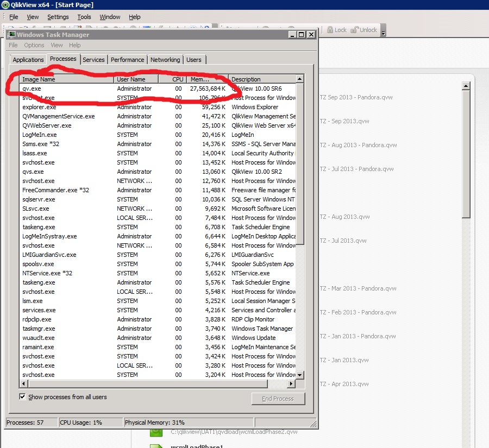Image resolution: width=489 pixels, height=448 pixels.
Task: Switch to the Performance tab
Action: (x=127, y=60)
